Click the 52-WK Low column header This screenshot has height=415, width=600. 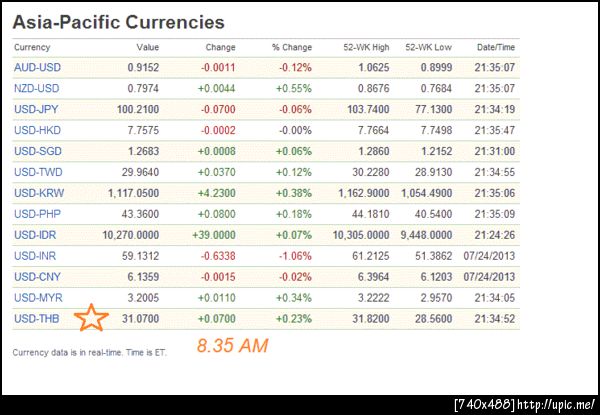click(428, 47)
